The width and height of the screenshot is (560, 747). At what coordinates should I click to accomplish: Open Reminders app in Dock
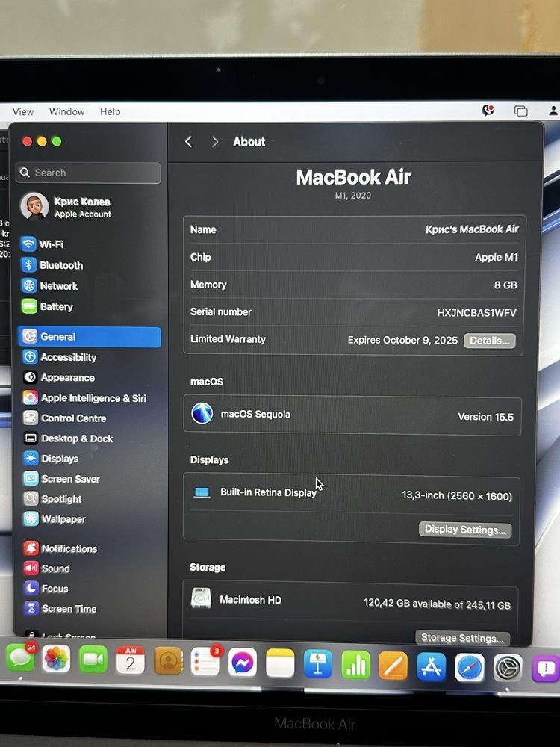205,662
